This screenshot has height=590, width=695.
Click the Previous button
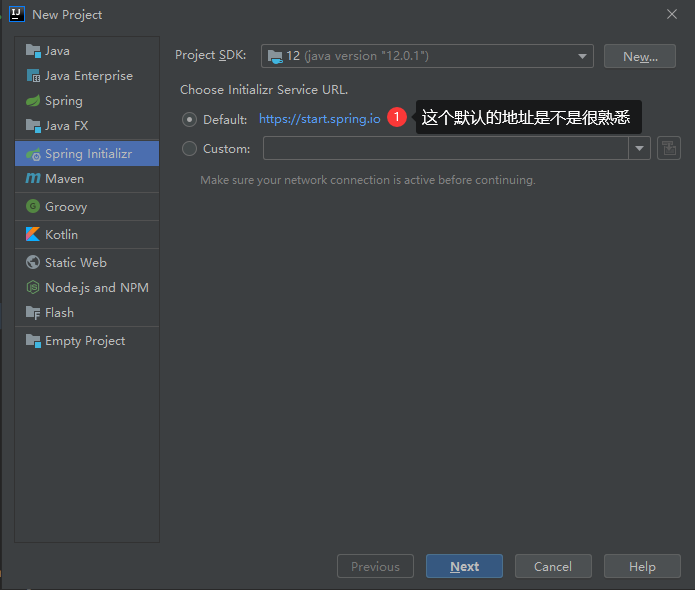[x=375, y=566]
